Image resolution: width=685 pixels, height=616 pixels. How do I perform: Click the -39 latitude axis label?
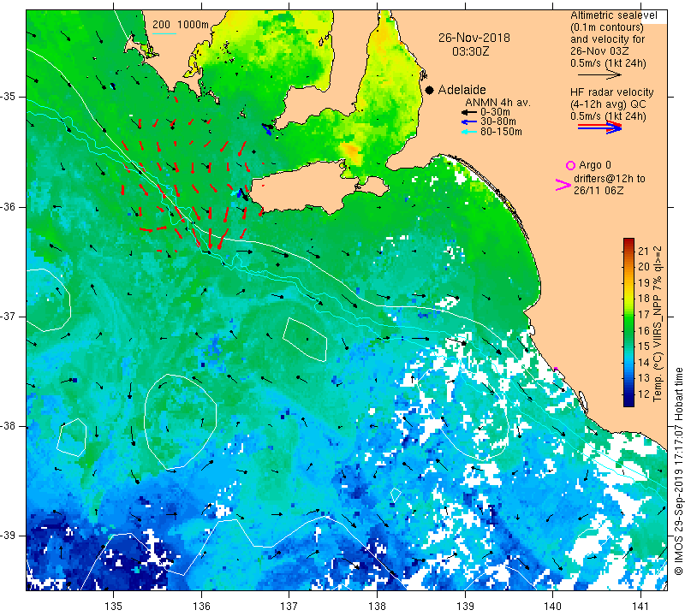tap(9, 536)
